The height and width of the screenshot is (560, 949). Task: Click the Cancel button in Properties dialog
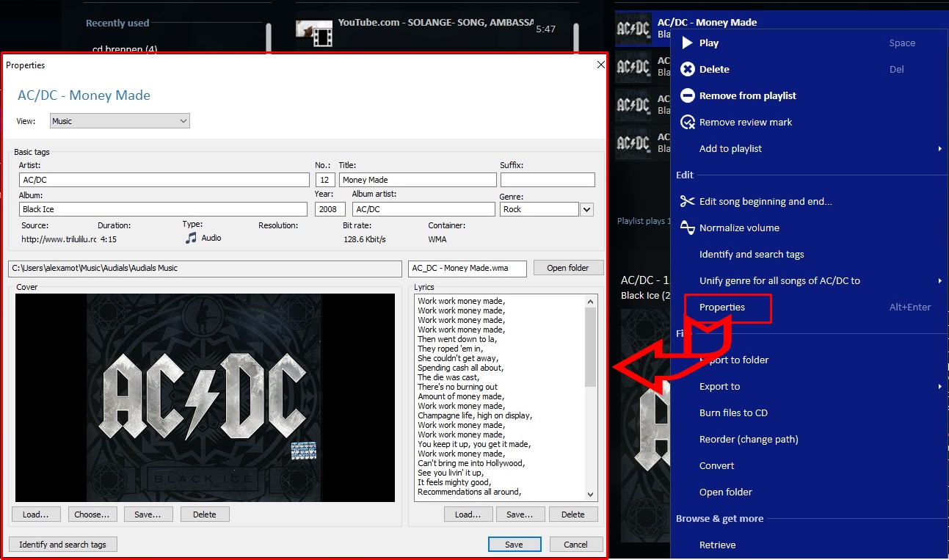[576, 545]
